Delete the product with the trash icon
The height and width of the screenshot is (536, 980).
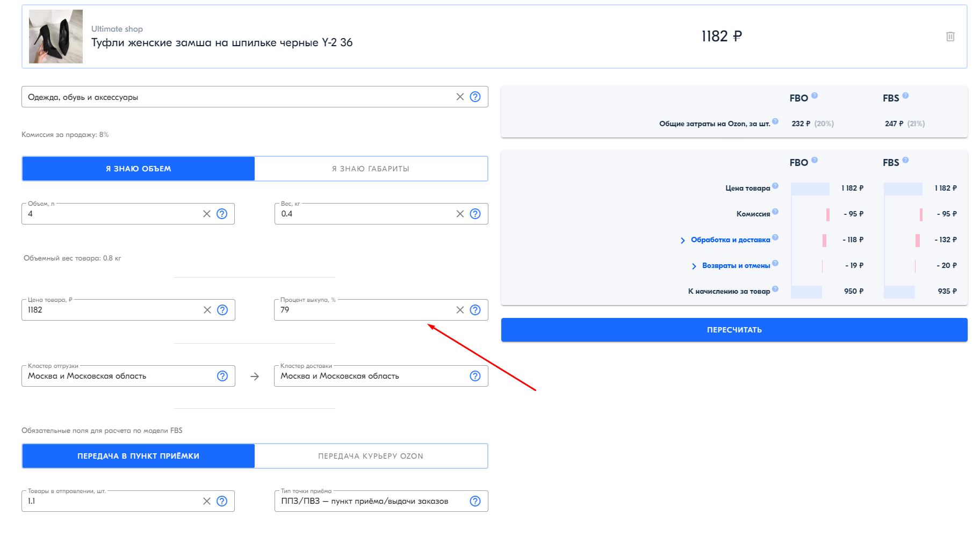click(950, 37)
